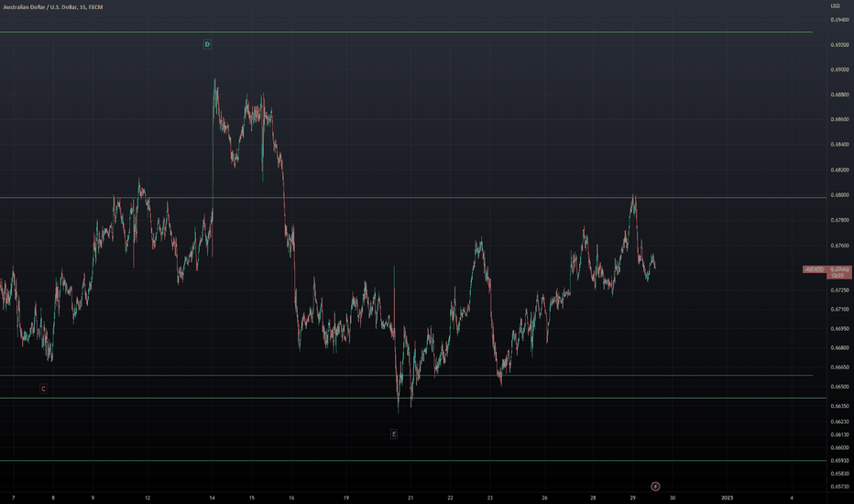Screen dimensions: 854x504
Task: Select the horizontal line at the 0.68000 level
Action: [413, 197]
